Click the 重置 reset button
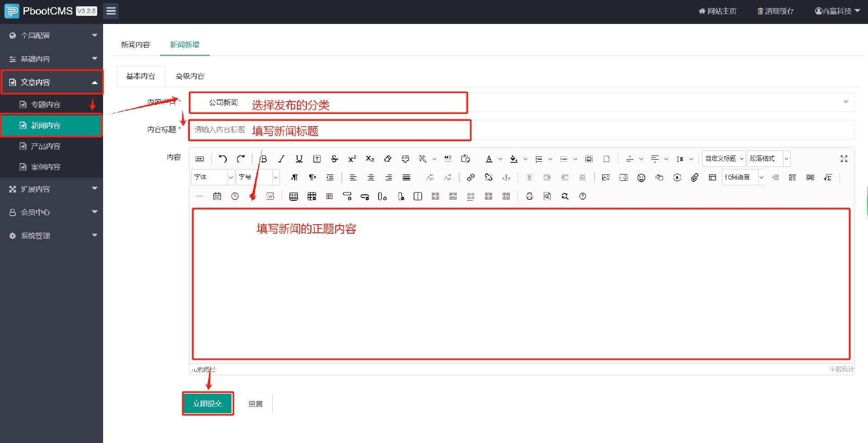The image size is (868, 443). (255, 404)
